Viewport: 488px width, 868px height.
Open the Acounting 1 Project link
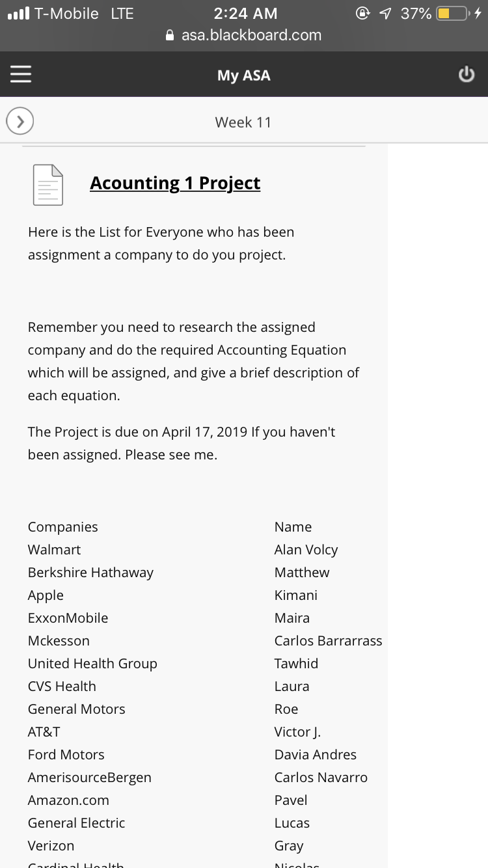[175, 183]
